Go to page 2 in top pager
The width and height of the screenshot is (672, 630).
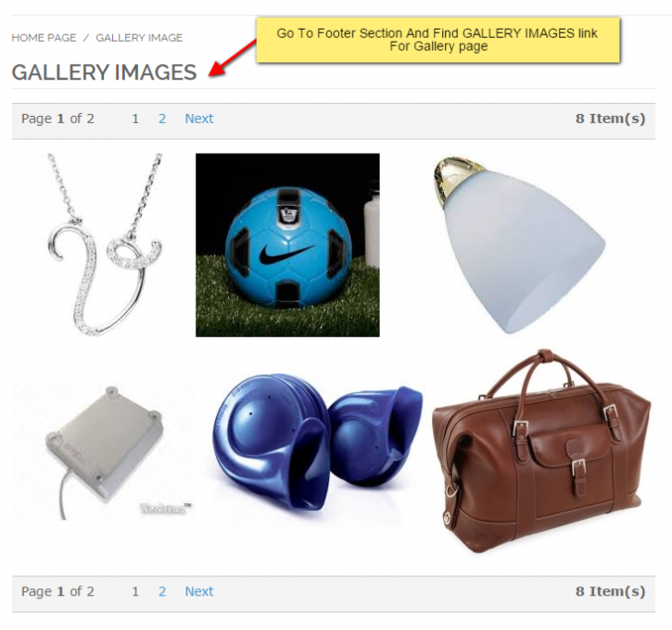pyautogui.click(x=162, y=119)
